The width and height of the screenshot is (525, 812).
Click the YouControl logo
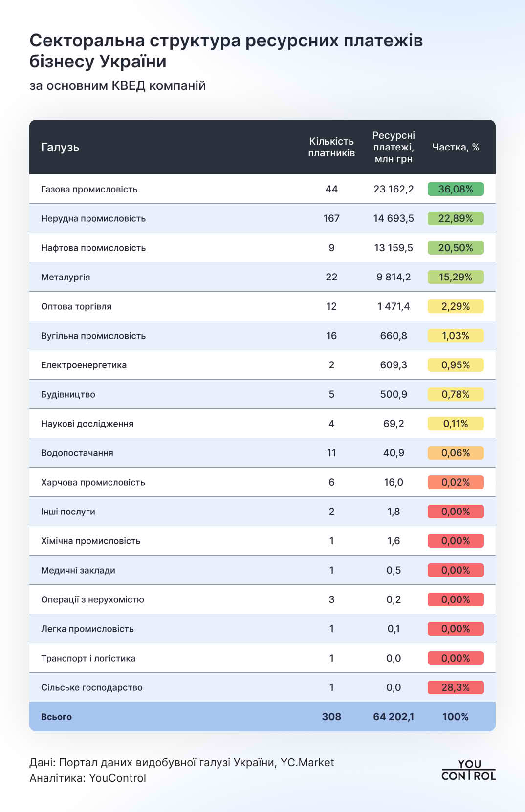click(468, 770)
